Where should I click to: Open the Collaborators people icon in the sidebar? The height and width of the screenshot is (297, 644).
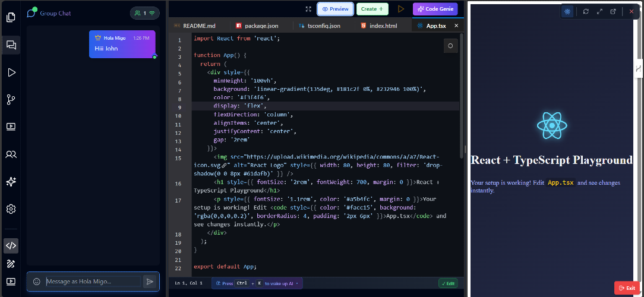(x=11, y=154)
